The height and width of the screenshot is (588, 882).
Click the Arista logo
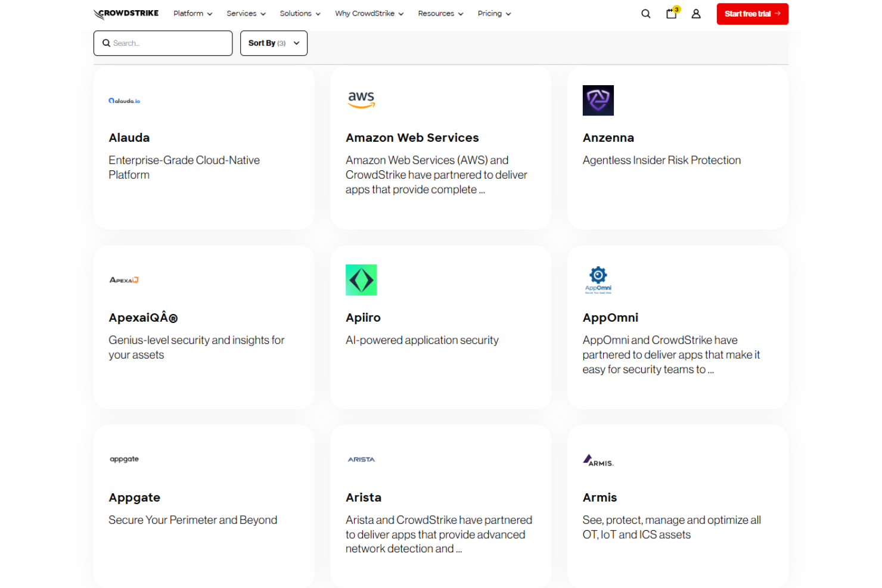(362, 459)
